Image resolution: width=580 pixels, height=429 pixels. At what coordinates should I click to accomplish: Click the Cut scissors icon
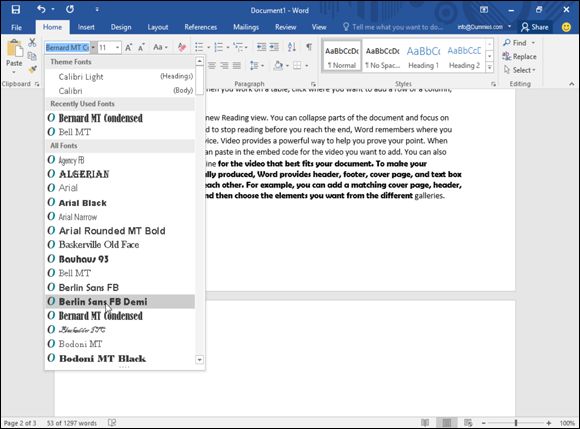[x=32, y=43]
